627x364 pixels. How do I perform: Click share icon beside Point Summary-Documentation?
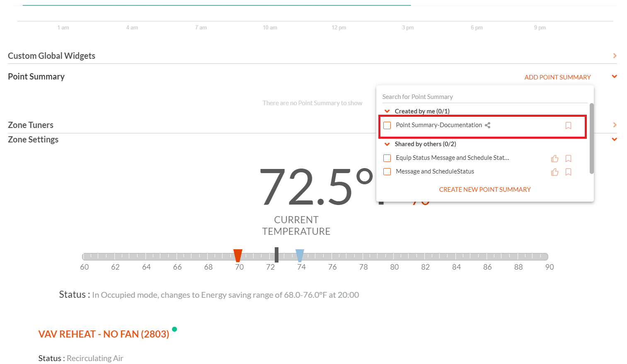[488, 125]
